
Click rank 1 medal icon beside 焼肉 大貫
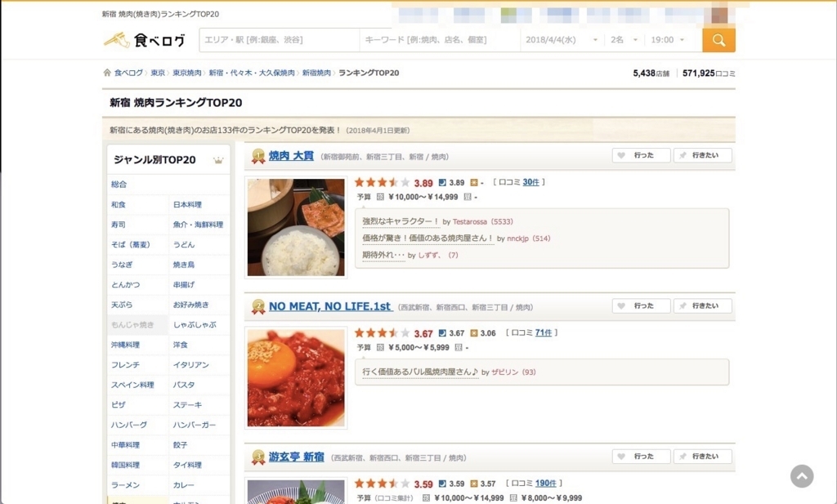(x=258, y=156)
